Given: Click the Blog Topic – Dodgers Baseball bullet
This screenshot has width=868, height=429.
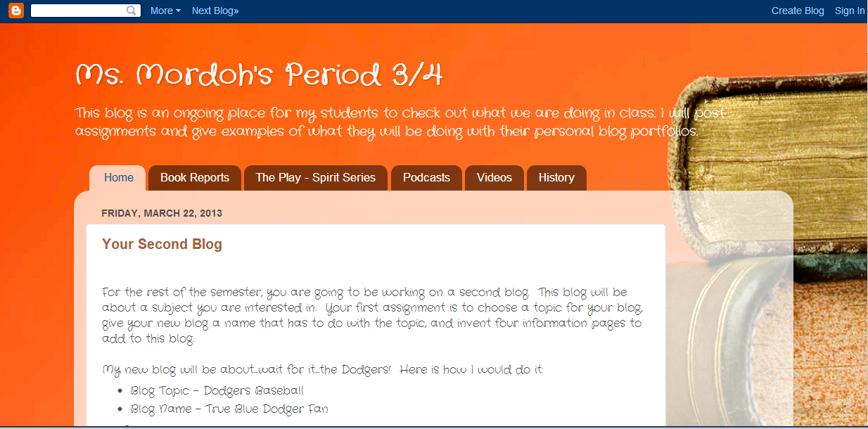Looking at the screenshot, I should click(x=217, y=390).
